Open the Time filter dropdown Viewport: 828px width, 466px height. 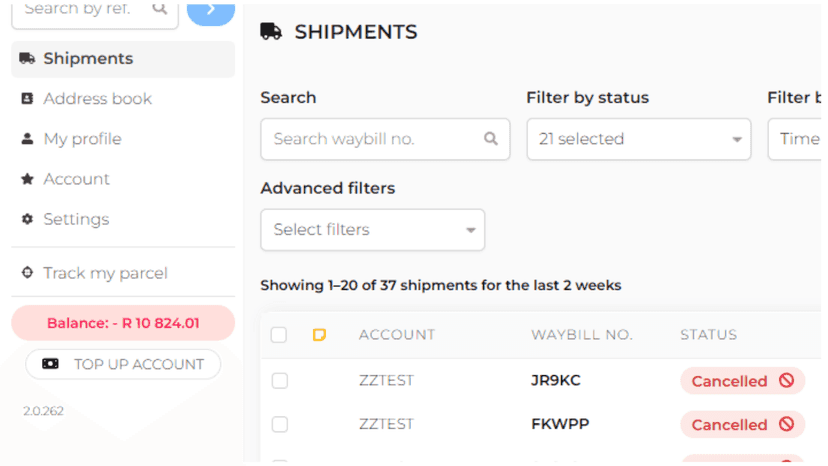(795, 139)
